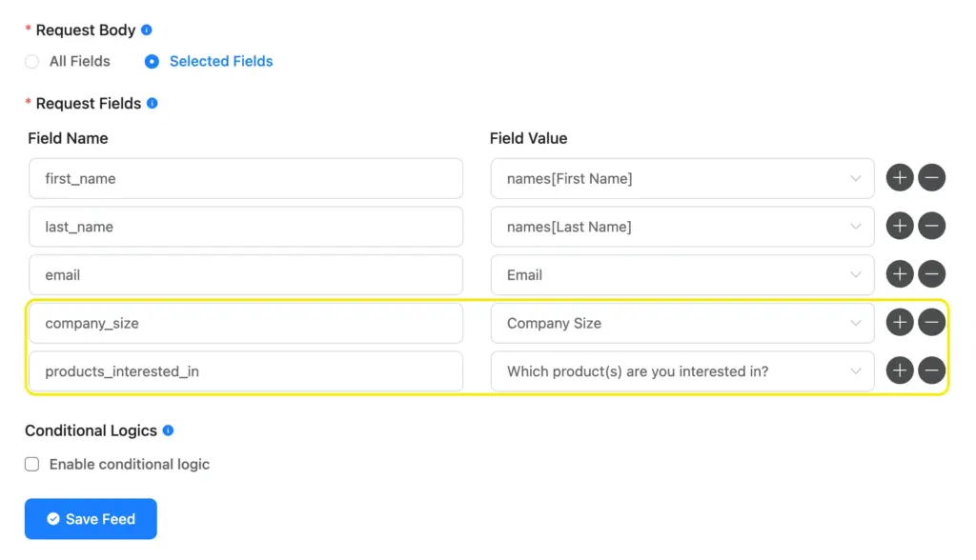
Task: Add a row after products_interested_in field
Action: (900, 370)
